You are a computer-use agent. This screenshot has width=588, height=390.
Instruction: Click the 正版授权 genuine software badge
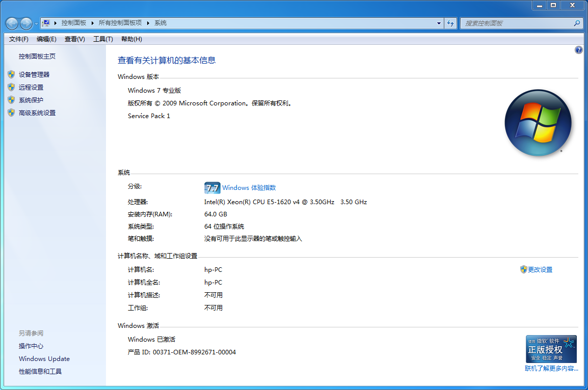(x=551, y=349)
